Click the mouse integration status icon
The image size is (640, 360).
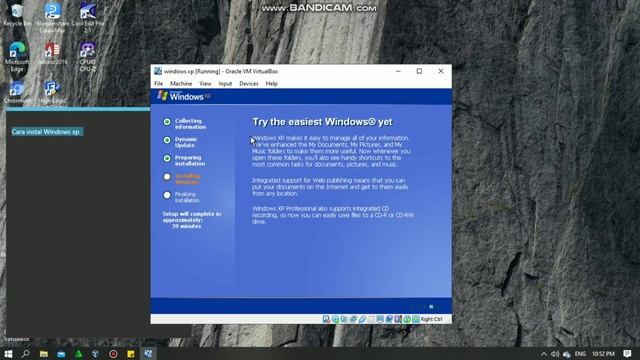407,319
